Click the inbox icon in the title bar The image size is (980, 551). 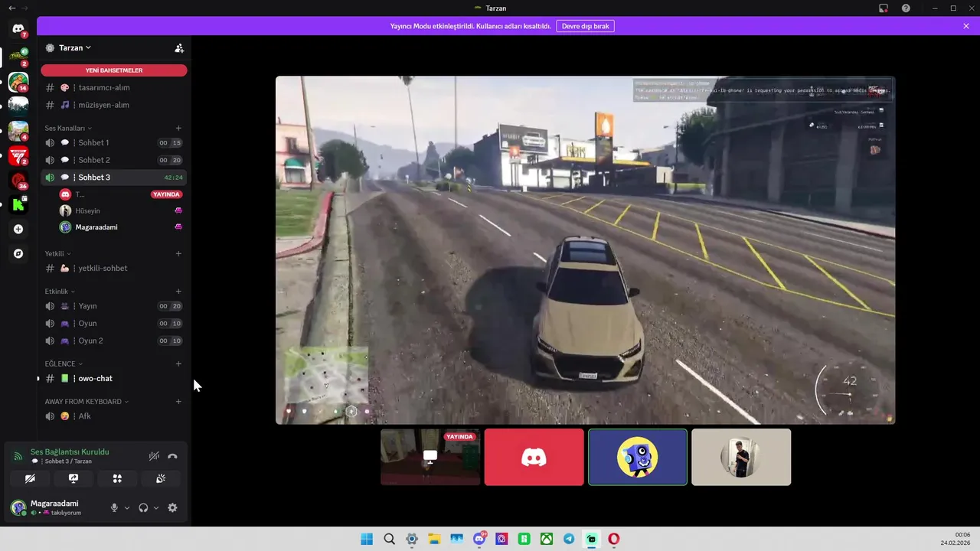[883, 8]
